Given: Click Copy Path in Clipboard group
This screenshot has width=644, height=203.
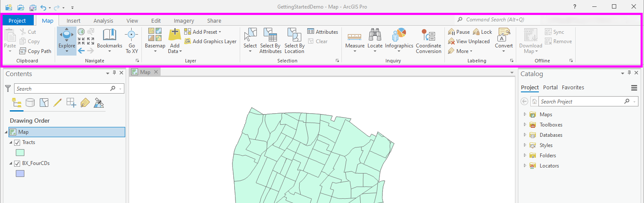Looking at the screenshot, I should coord(35,51).
